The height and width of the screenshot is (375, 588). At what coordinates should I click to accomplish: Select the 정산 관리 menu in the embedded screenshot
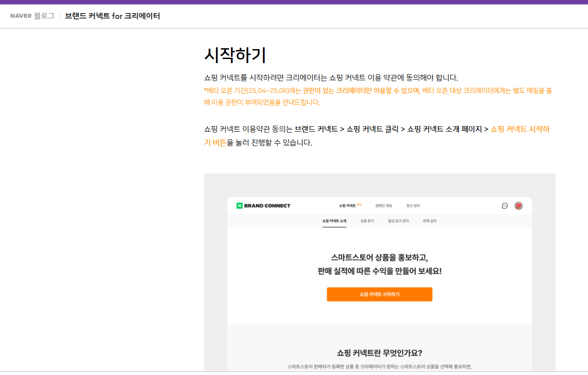pos(413,206)
